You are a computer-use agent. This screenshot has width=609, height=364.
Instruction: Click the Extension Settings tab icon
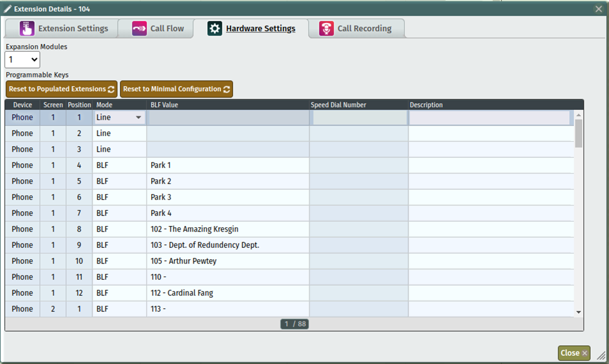27,29
